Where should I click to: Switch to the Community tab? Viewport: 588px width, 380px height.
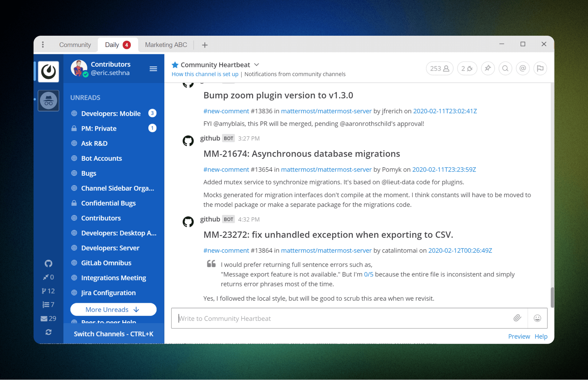75,45
